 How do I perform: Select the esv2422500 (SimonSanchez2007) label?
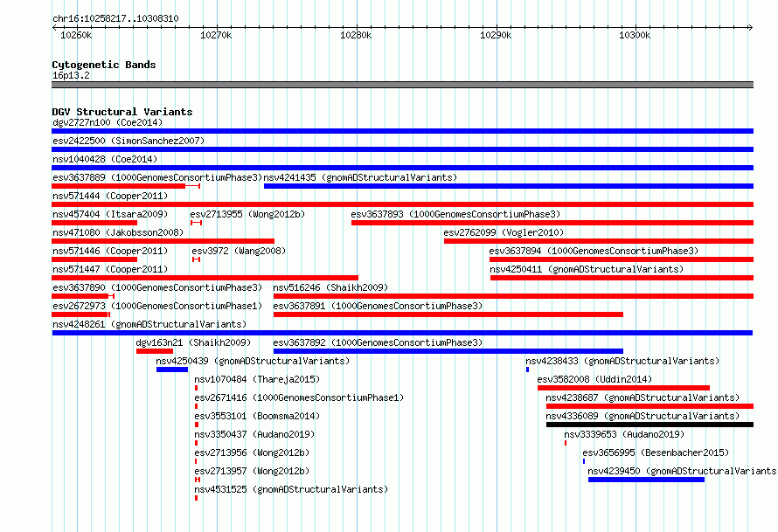coord(129,141)
